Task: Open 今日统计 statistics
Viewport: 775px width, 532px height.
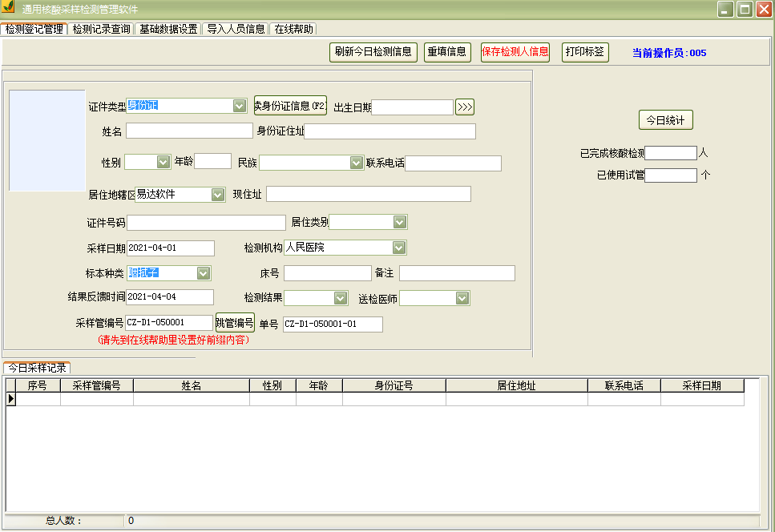Action: pyautogui.click(x=665, y=119)
